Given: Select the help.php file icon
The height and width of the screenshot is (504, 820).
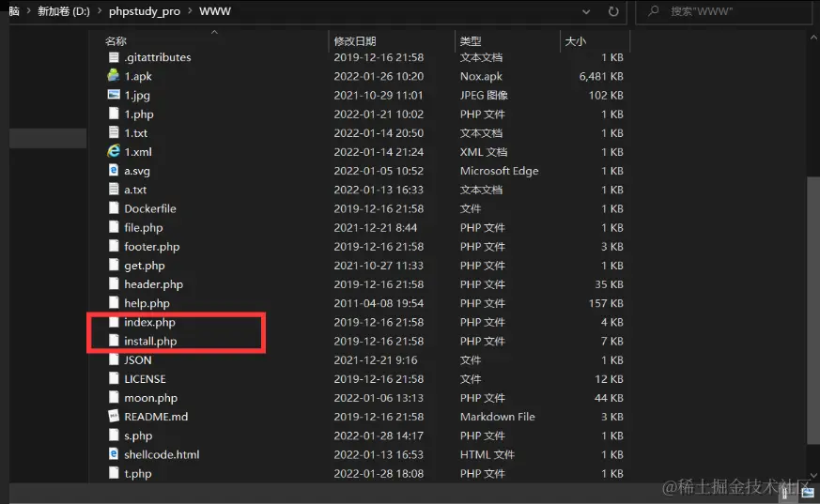Looking at the screenshot, I should (114, 303).
